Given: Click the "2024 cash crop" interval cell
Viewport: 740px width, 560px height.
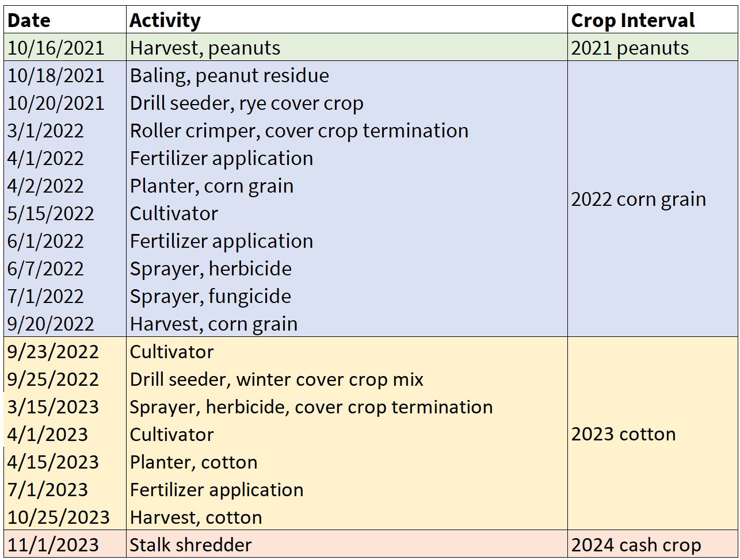Looking at the screenshot, I should 636,545.
